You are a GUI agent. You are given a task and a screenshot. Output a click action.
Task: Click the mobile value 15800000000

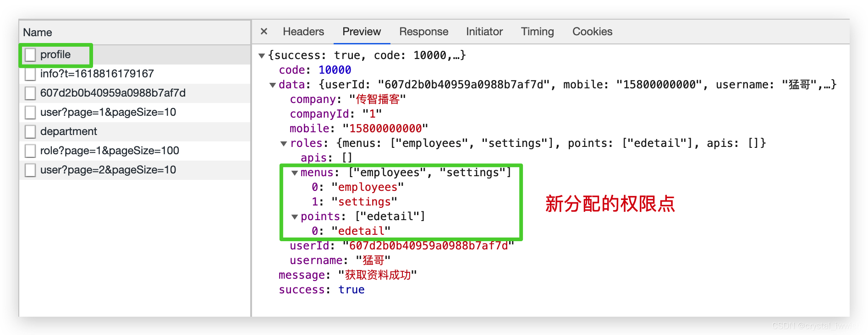(385, 129)
